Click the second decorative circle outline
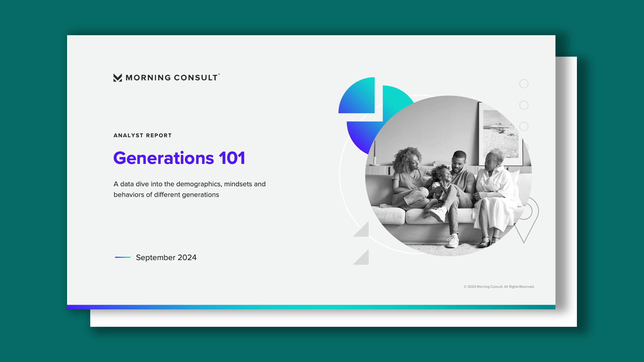The height and width of the screenshot is (362, 644). 524,105
